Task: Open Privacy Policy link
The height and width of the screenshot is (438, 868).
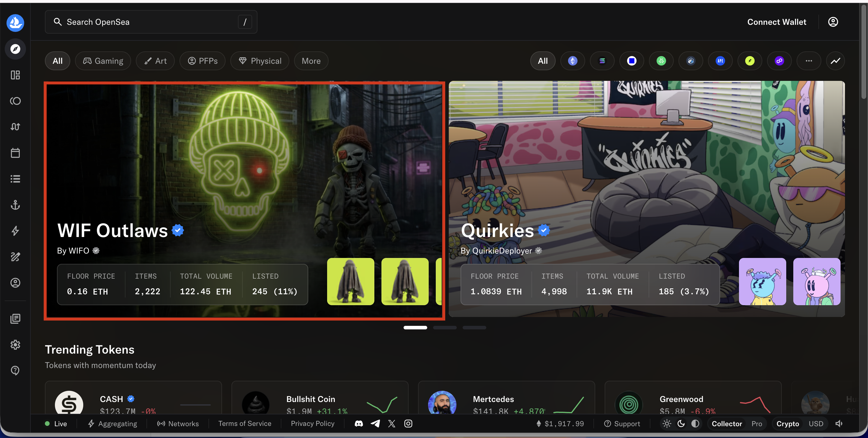Action: 313,424
